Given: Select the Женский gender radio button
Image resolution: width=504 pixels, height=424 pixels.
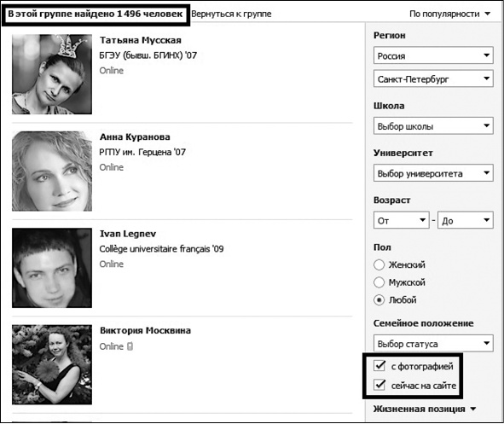Looking at the screenshot, I should [379, 264].
